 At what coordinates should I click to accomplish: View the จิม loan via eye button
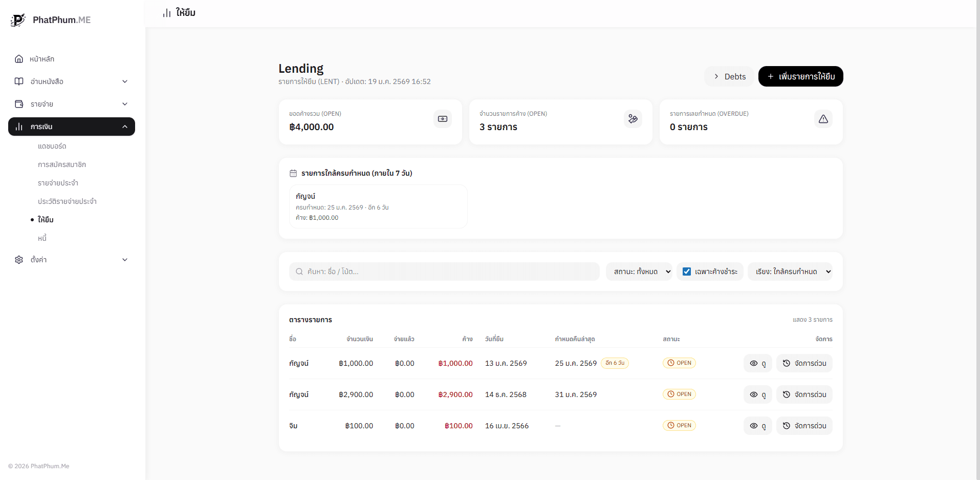point(757,426)
